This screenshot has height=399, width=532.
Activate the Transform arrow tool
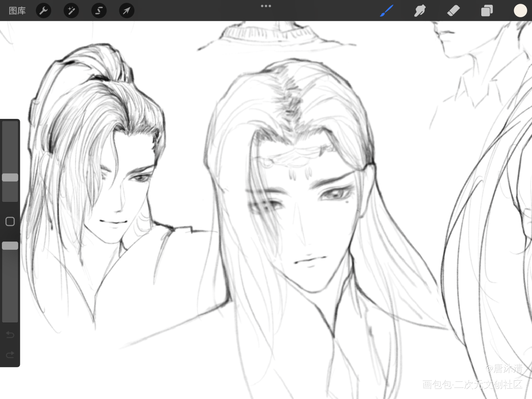pos(127,11)
